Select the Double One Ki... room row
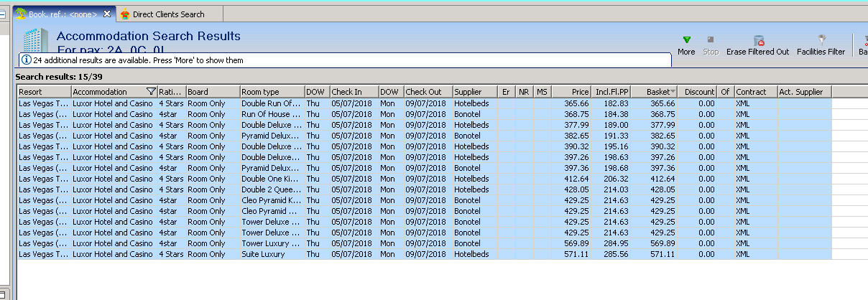 tap(424, 179)
